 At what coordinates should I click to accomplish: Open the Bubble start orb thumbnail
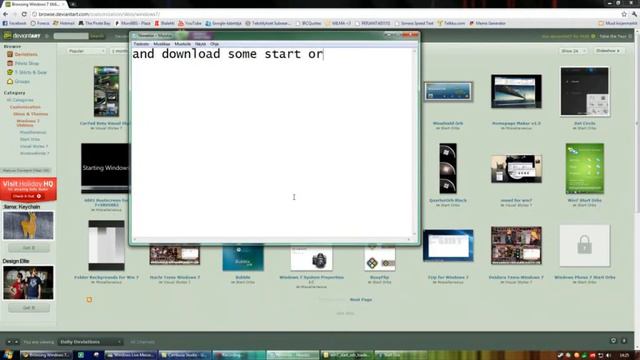pos(243,258)
